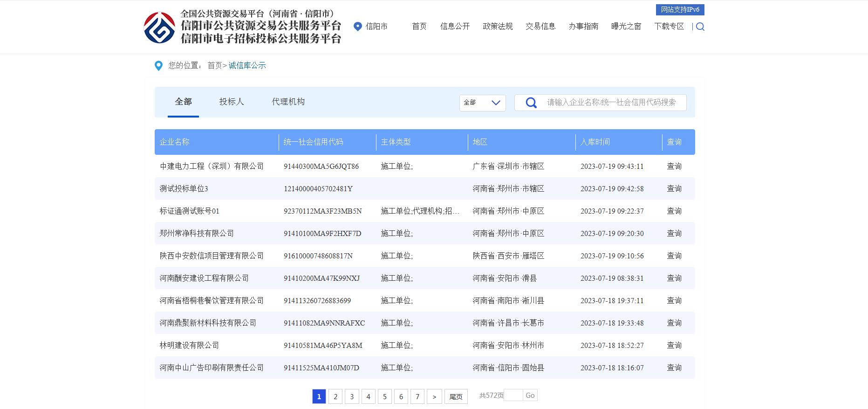This screenshot has height=409, width=868.
Task: Click the 信阳市 location pin icon
Action: tap(358, 27)
